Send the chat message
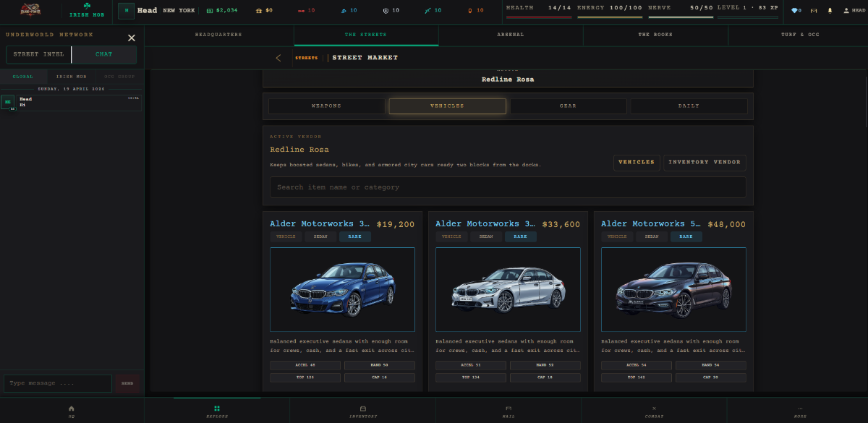868x423 pixels. coord(127,383)
